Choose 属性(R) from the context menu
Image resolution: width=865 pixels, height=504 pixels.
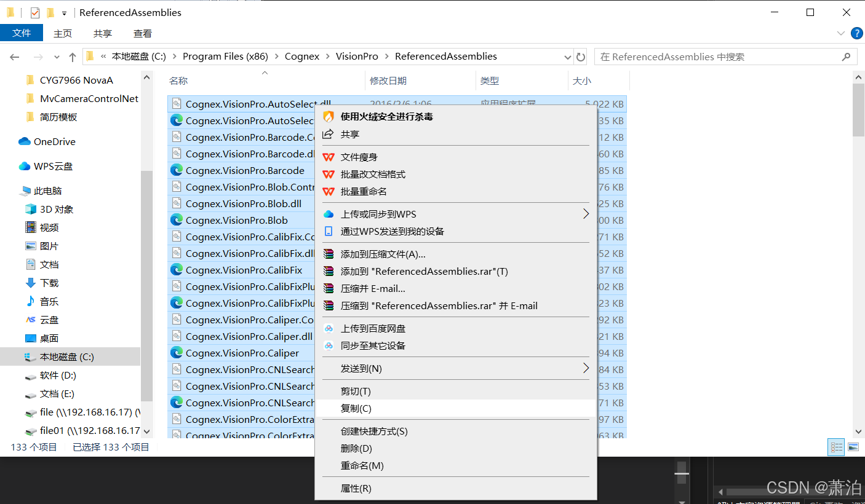pos(455,489)
